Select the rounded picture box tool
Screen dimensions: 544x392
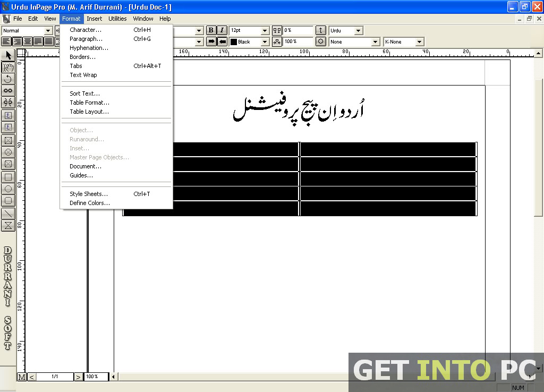point(8,164)
